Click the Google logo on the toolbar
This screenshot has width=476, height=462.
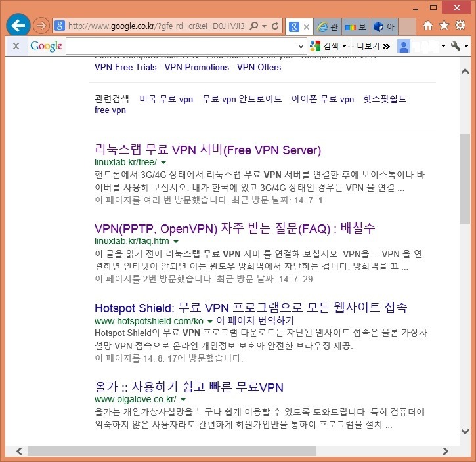[x=46, y=46]
